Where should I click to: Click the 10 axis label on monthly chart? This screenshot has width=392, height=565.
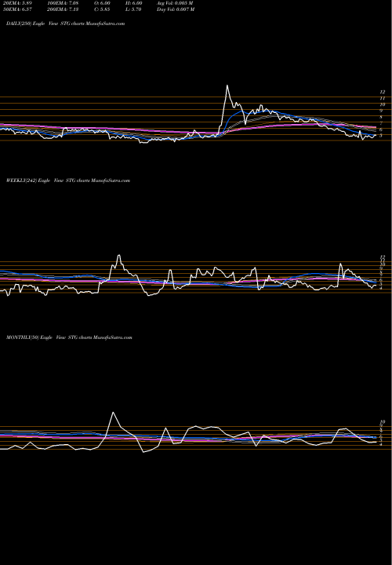pyautogui.click(x=383, y=421)
